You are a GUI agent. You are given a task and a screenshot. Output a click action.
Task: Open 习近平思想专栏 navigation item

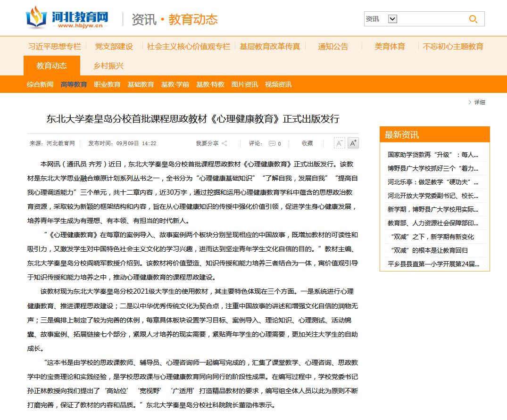pyautogui.click(x=54, y=47)
